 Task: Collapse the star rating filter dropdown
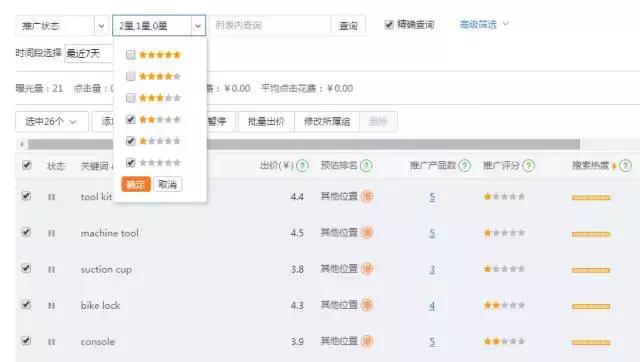pyautogui.click(x=198, y=26)
